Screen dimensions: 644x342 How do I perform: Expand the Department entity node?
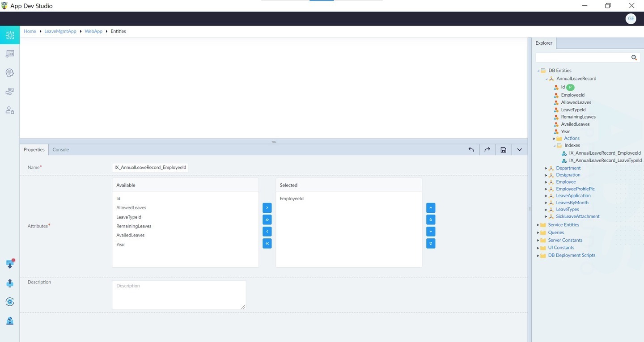pos(546,168)
